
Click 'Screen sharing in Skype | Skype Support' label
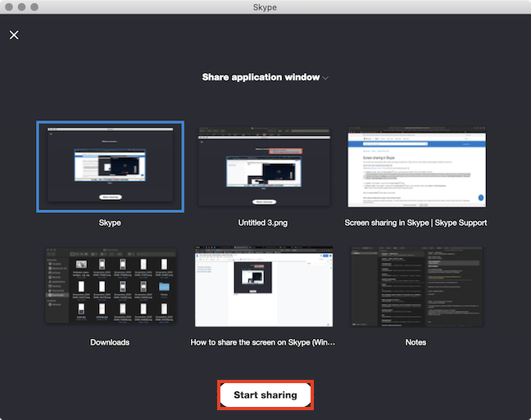tap(415, 223)
